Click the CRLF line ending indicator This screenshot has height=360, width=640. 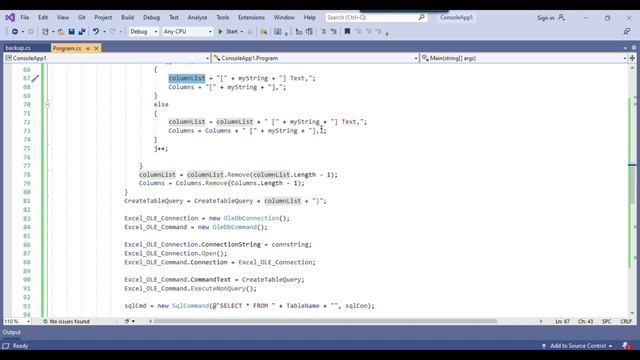click(x=626, y=321)
